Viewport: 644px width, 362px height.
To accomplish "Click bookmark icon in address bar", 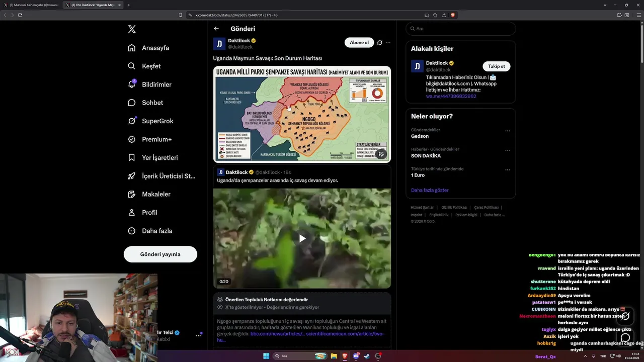I will [x=181, y=15].
